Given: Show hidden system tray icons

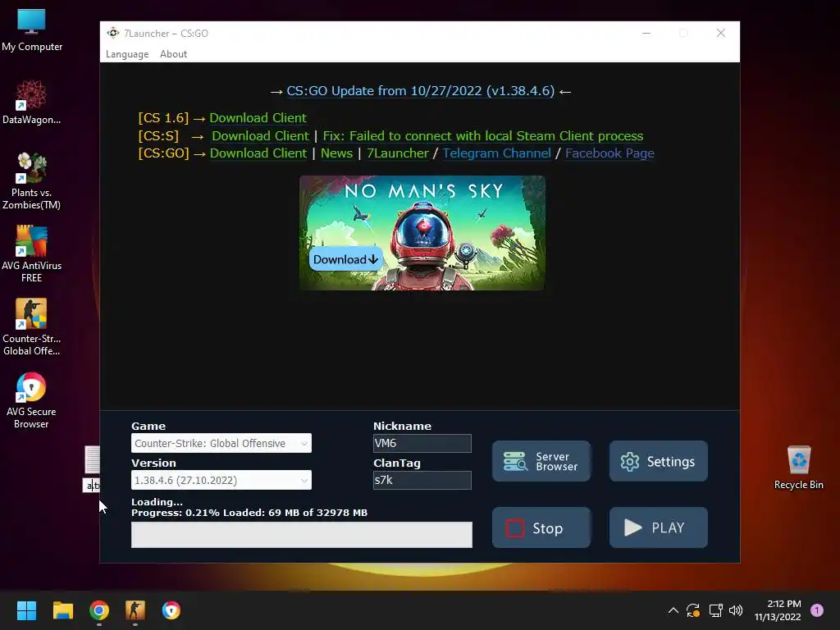Looking at the screenshot, I should [x=673, y=610].
